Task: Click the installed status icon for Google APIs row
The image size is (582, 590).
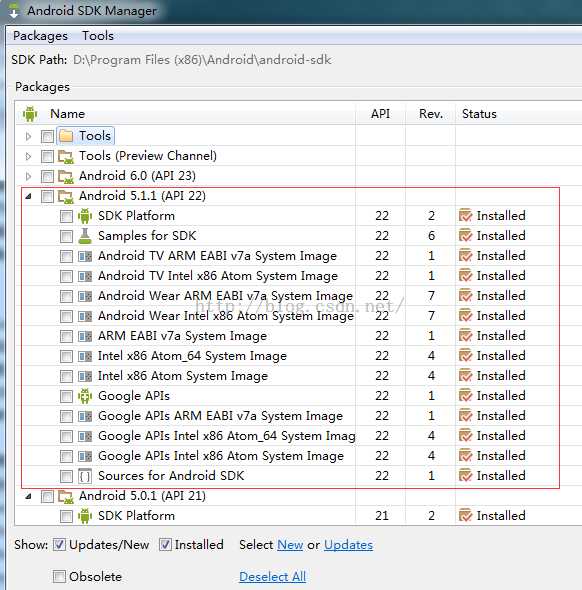Action: [465, 396]
